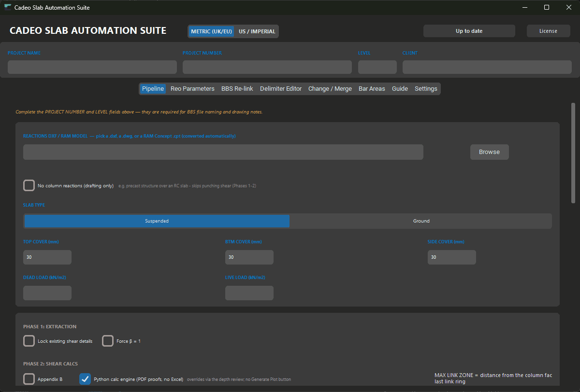580x392 pixels.
Task: Edit the Top Cover value field
Action: (47, 257)
